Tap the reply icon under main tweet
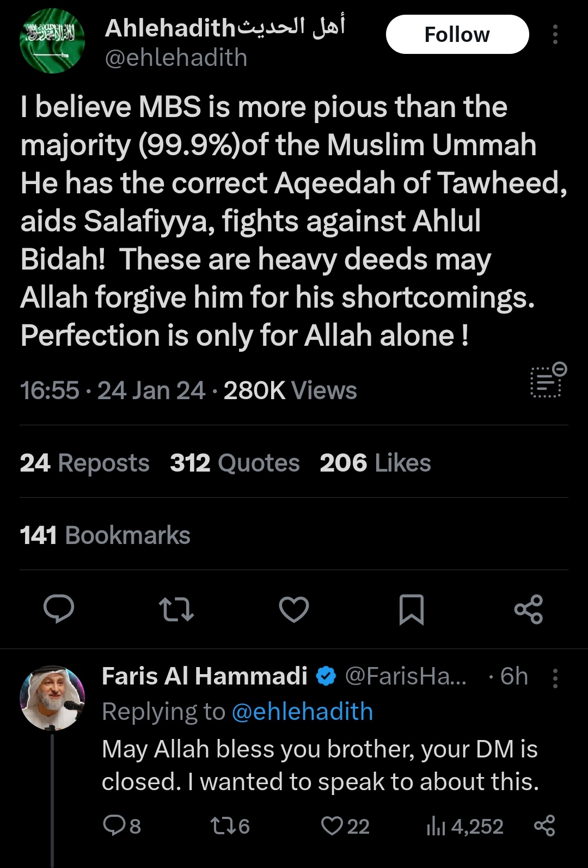 [59, 609]
